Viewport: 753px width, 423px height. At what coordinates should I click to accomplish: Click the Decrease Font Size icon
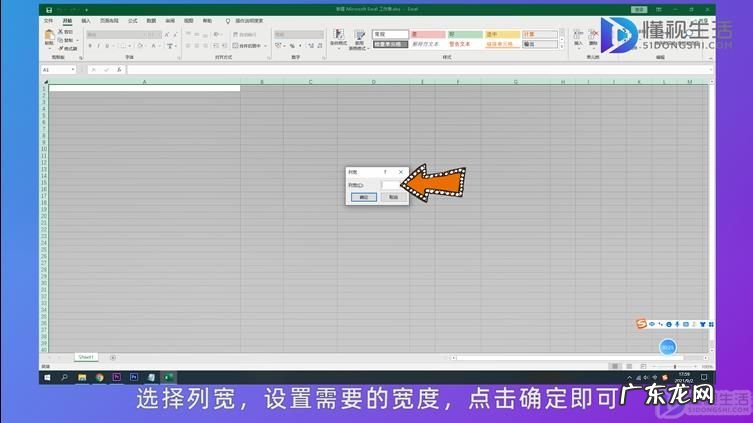(175, 35)
